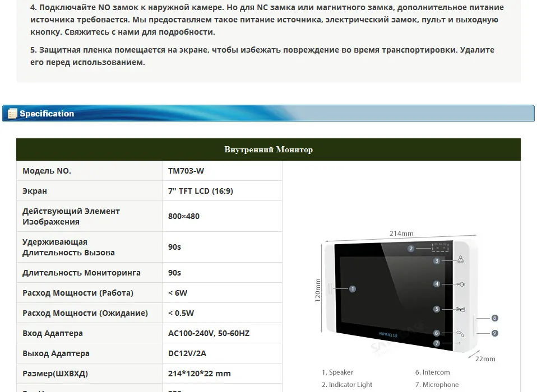Click the monitor product diagram image
Screen dimensions: 537x392
404,296
